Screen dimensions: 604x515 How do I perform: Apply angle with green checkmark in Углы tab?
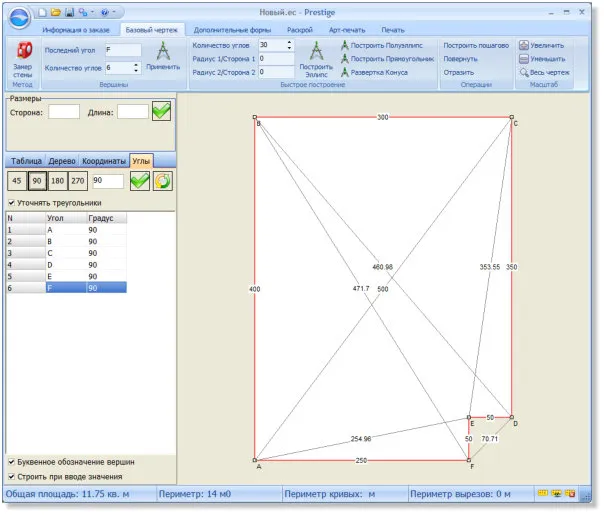[140, 181]
